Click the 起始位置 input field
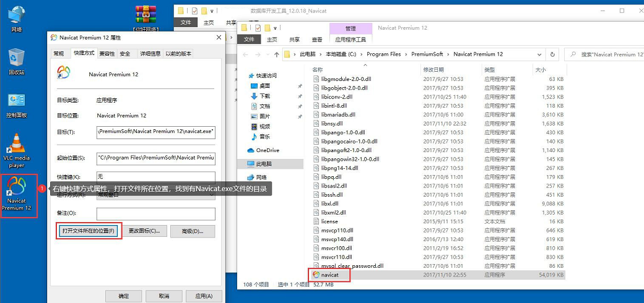Screen dimensions: 644x303 coord(156,158)
